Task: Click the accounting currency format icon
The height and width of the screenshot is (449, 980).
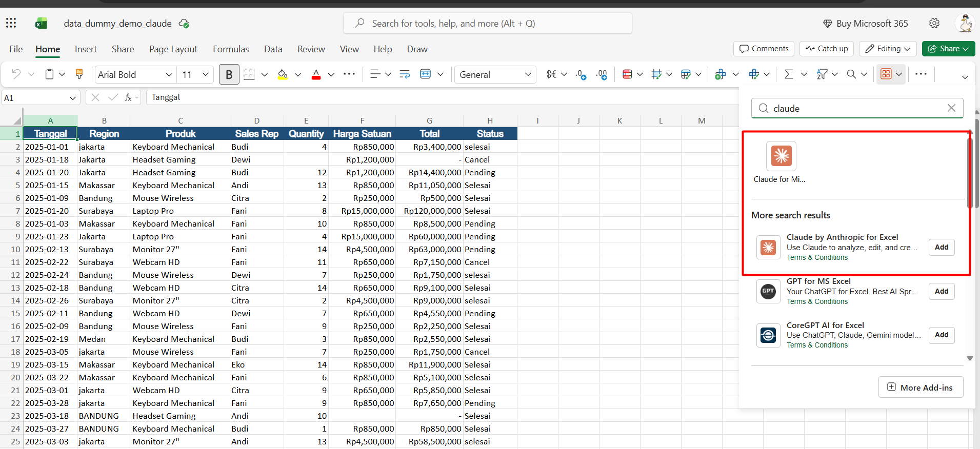Action: click(x=551, y=74)
